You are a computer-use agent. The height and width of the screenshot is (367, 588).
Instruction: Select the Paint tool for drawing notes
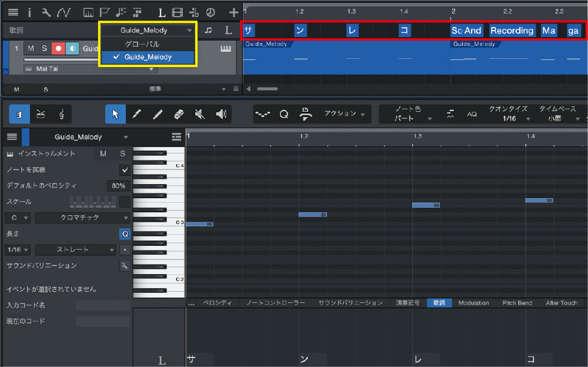(x=135, y=114)
